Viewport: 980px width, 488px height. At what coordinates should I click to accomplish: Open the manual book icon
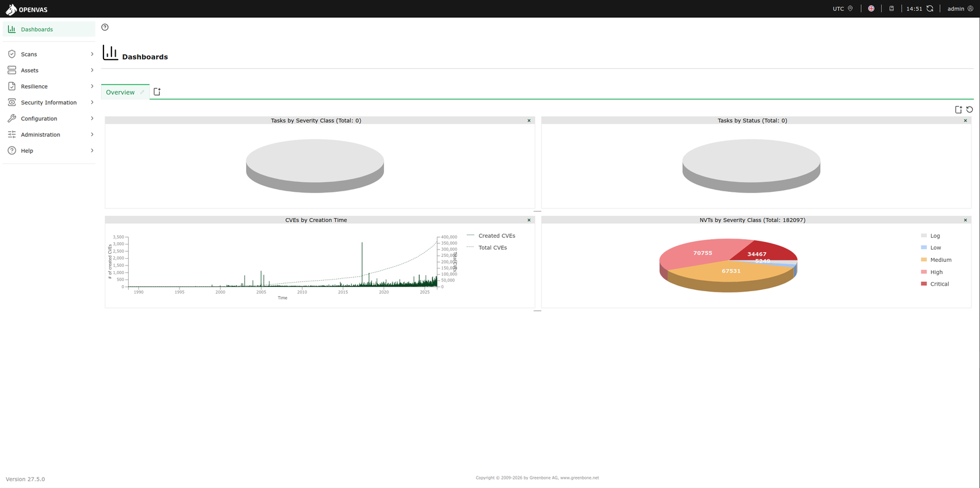coord(891,9)
